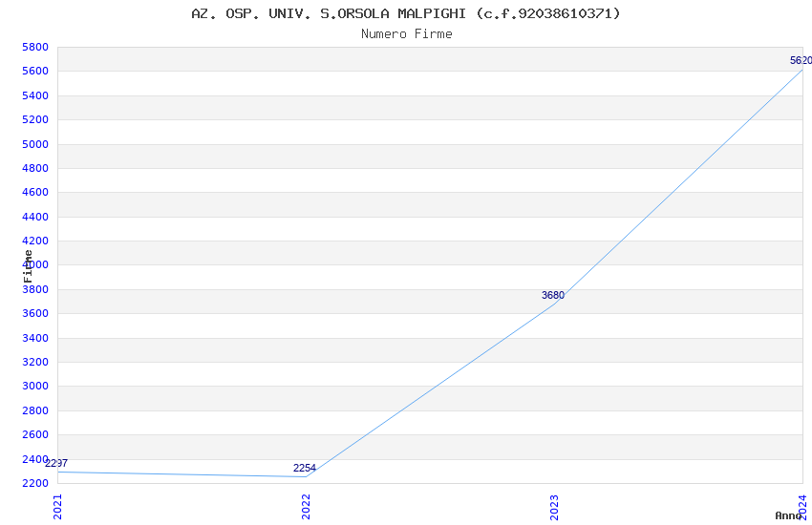Image resolution: width=812 pixels, height=525 pixels.
Task: Click the x-axis year 2024
Action: coord(802,507)
